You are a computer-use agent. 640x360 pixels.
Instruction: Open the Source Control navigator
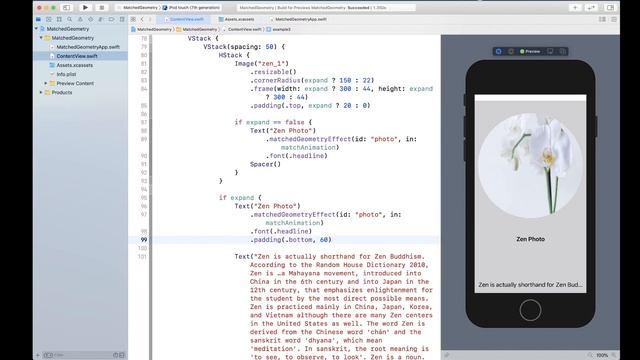[49, 19]
